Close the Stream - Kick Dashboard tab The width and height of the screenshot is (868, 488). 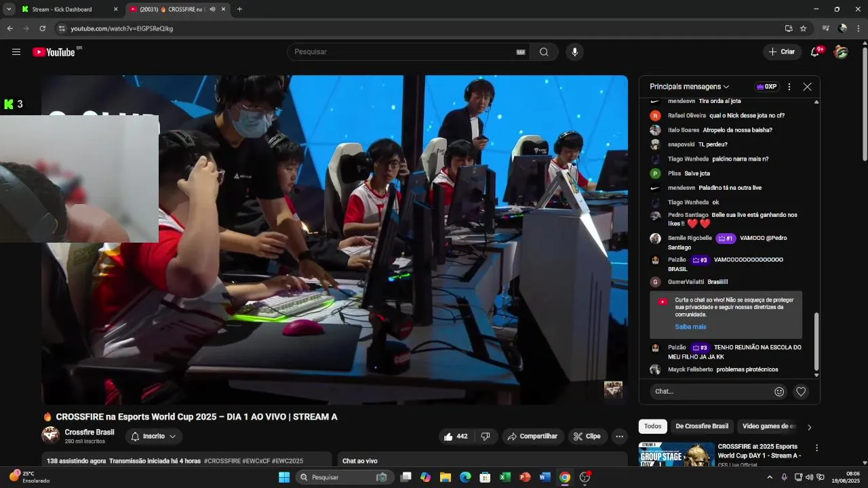tap(115, 9)
